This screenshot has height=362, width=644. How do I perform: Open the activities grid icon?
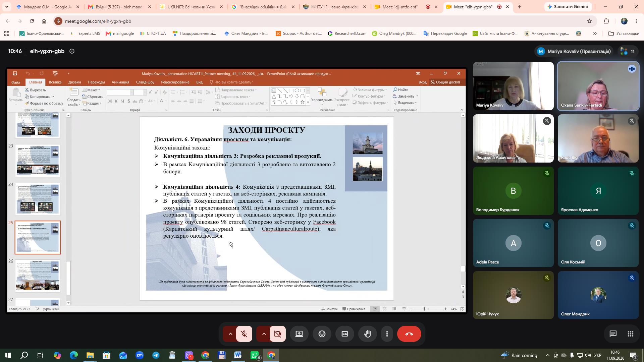[x=631, y=334]
